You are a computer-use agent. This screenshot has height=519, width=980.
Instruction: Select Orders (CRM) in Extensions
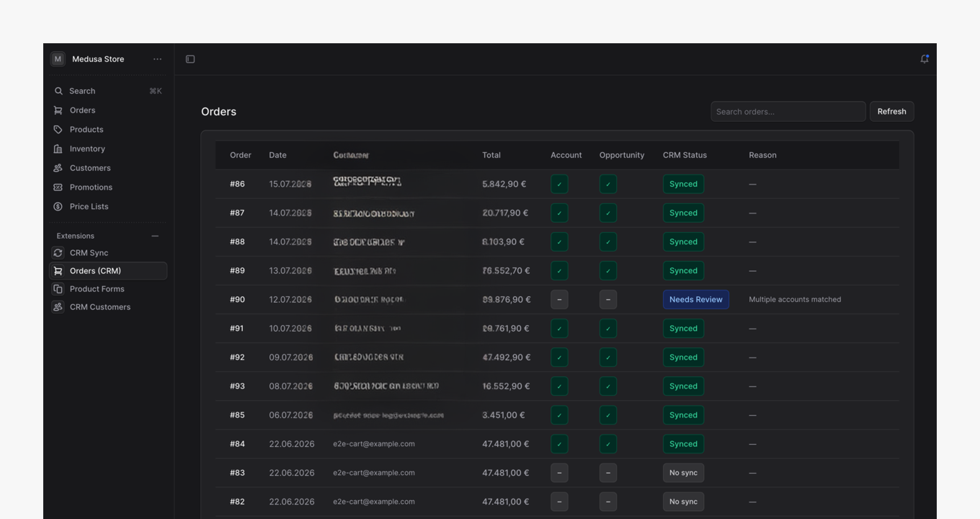[108, 271]
